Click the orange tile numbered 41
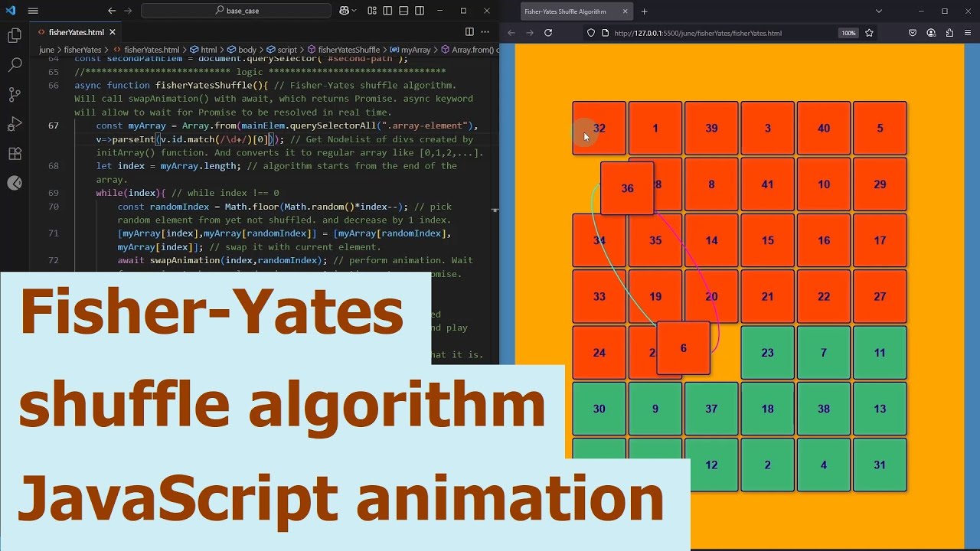The image size is (980, 551). coord(767,184)
